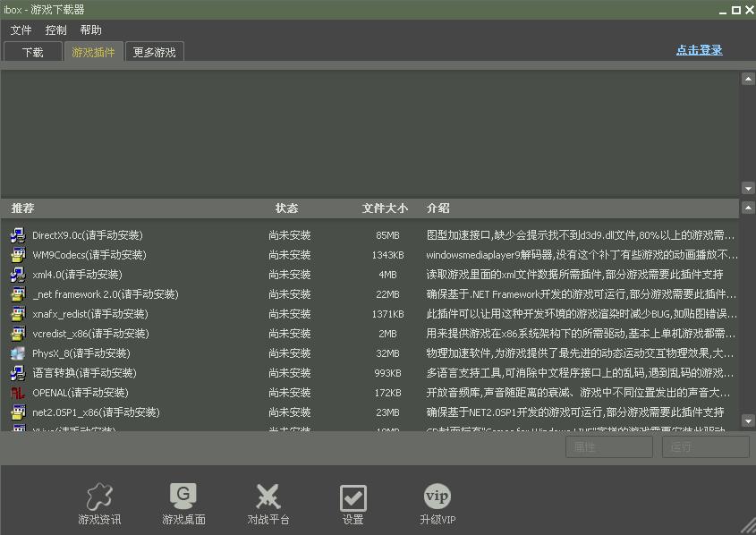Click the WM9Codecs plugin icon
756x535 pixels.
coord(18,255)
